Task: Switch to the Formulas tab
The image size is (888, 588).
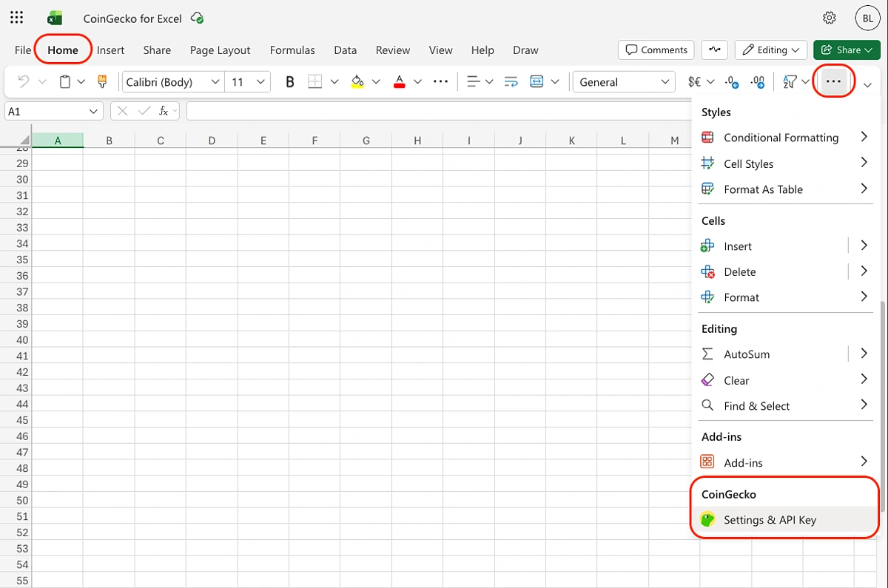Action: pos(292,50)
